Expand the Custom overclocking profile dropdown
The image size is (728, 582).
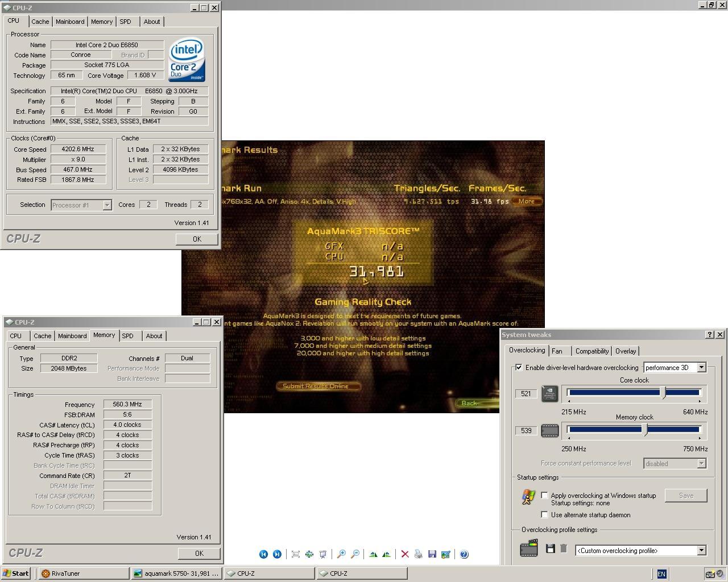coord(701,550)
